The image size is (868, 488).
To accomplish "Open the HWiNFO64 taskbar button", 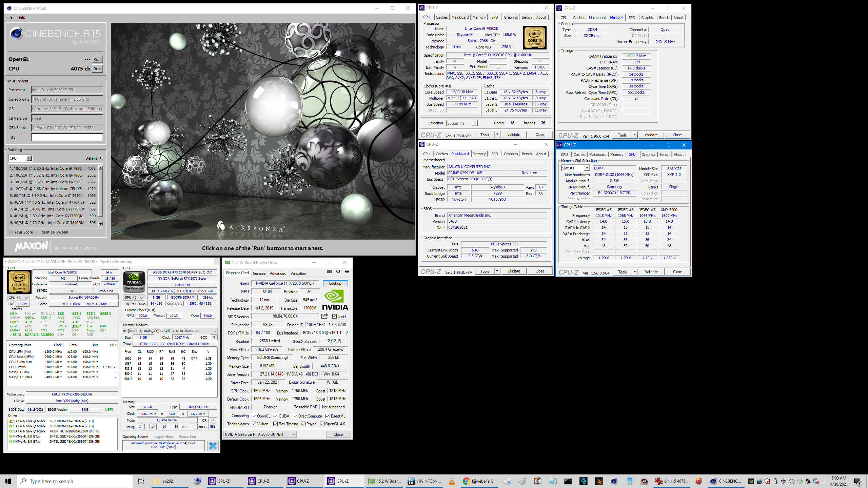I will click(x=424, y=481).
